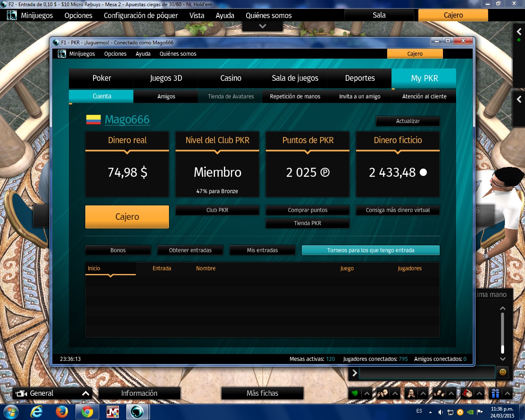Click the blue gift box icon
Image resolution: width=525 pixels, height=420 pixels.
click(x=495, y=393)
